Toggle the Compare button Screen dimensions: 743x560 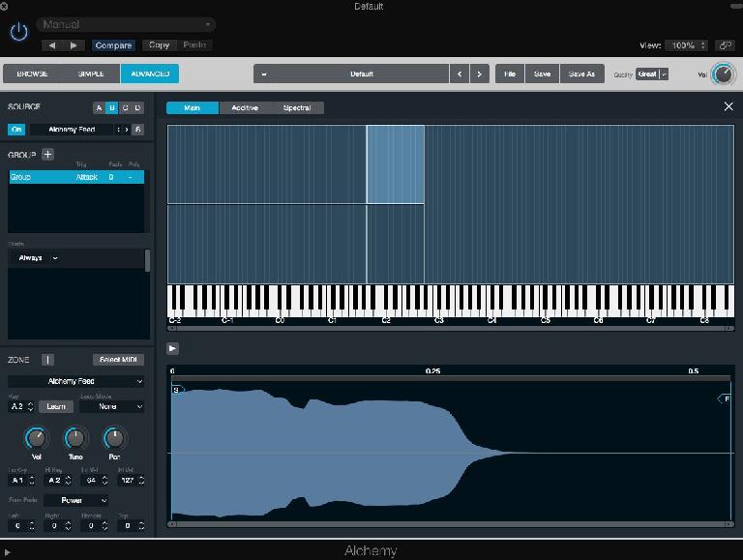tap(113, 45)
